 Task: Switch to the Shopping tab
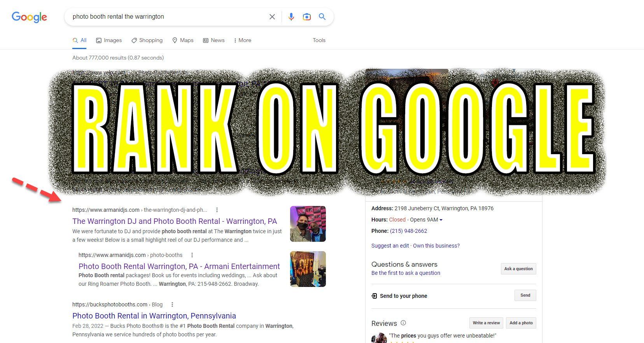[x=147, y=40]
